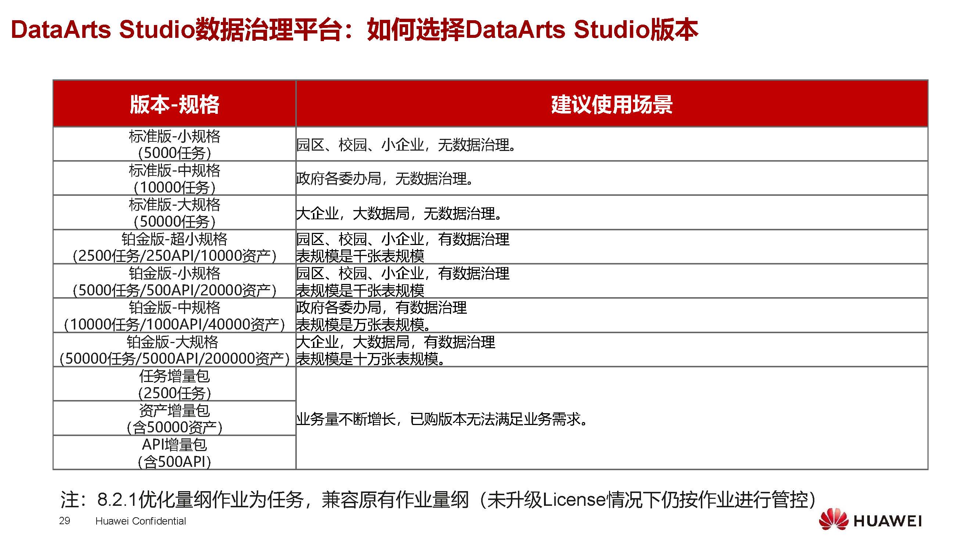Select the 铂金版-小规格 5000任务/500API cell
This screenshot has width=980, height=551.
click(x=174, y=281)
